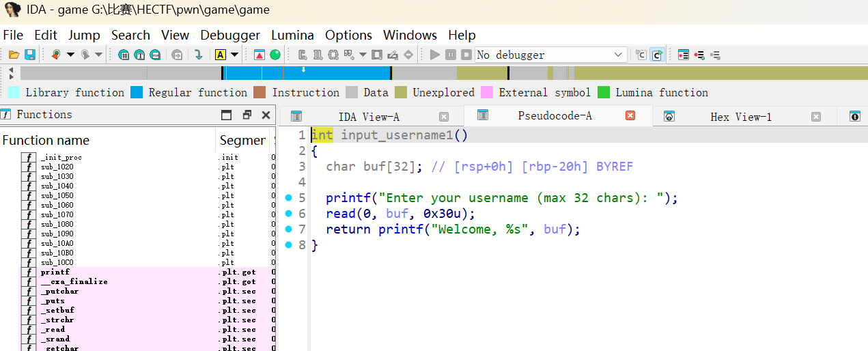The width and height of the screenshot is (868, 351).
Task: Click the first grey document icon in toolbar
Action: click(302, 55)
